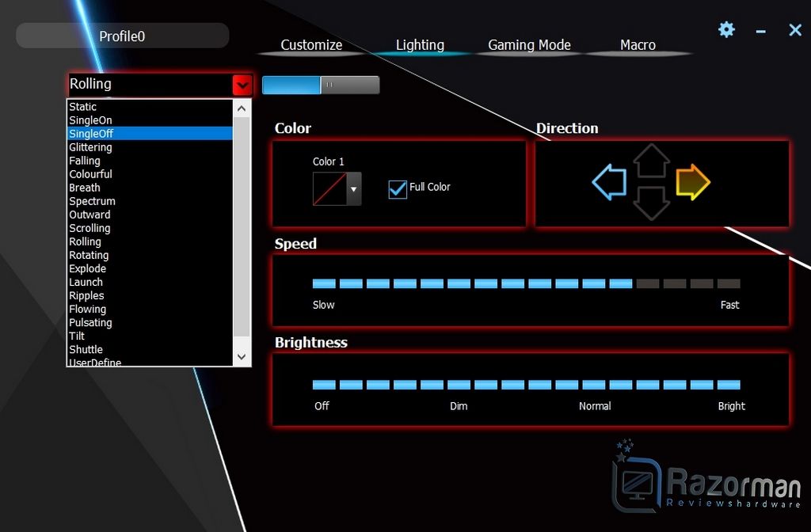Switch to the Customize tab
The height and width of the screenshot is (532, 811).
coord(311,45)
